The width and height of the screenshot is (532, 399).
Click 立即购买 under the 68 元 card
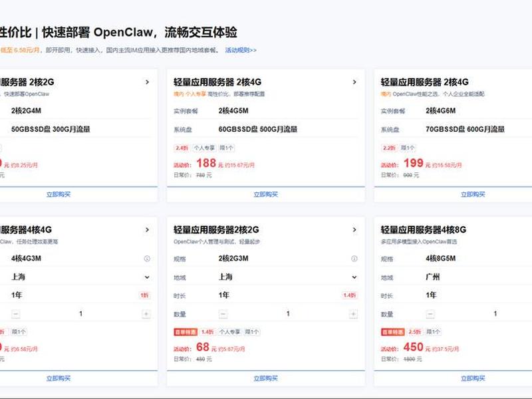pos(265,378)
